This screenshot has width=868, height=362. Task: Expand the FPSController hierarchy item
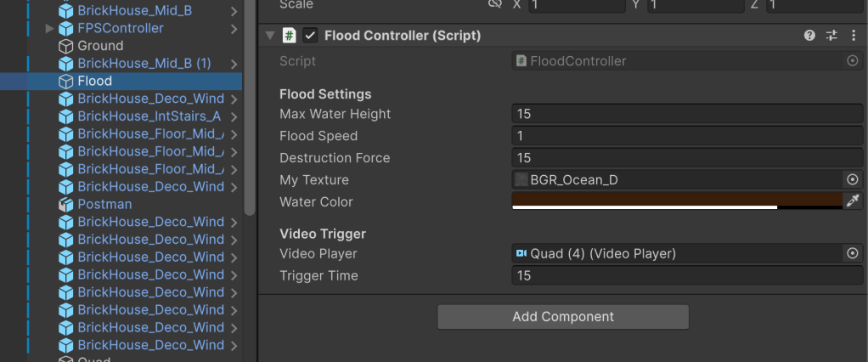(49, 29)
